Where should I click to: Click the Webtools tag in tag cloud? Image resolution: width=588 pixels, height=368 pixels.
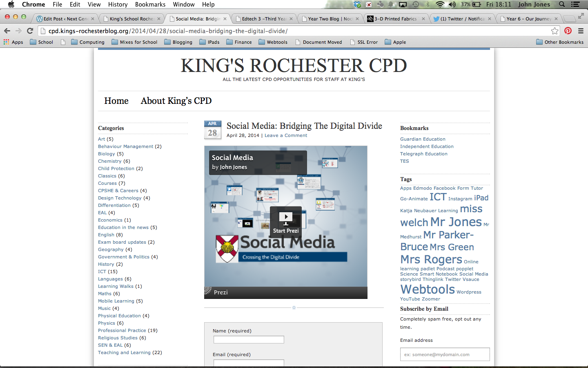click(428, 289)
